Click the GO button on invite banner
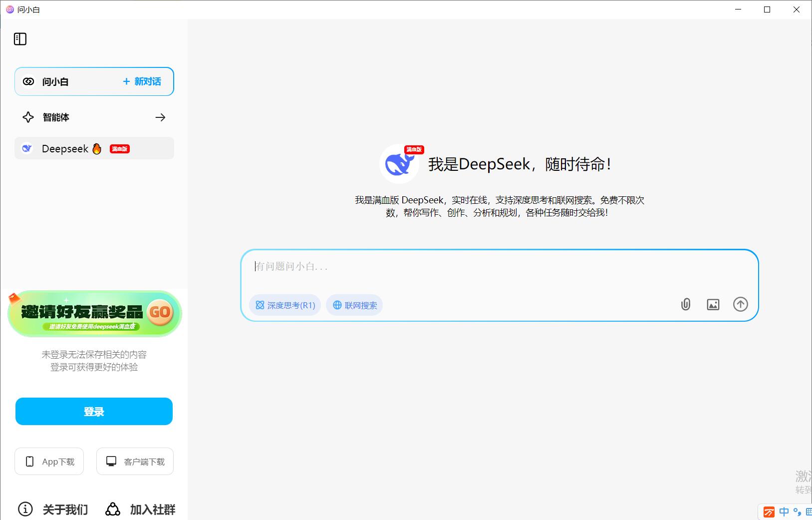 pyautogui.click(x=160, y=312)
